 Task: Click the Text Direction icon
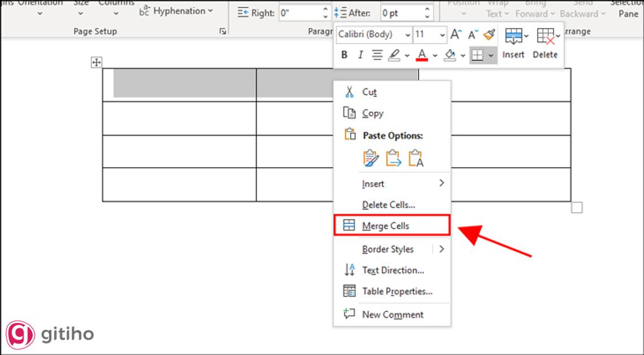coord(349,270)
